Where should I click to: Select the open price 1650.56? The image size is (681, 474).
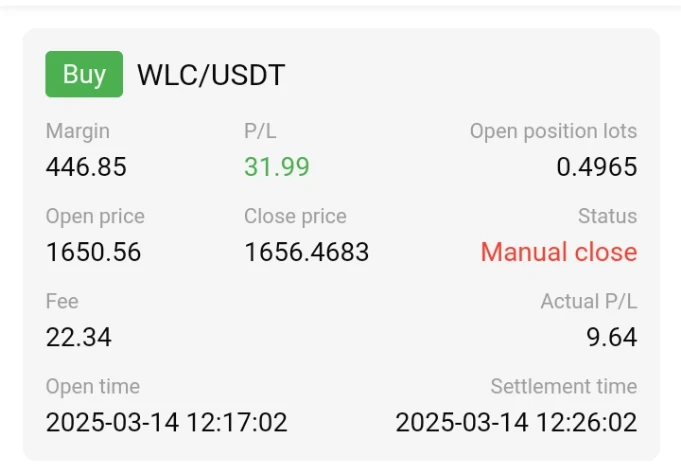[93, 253]
